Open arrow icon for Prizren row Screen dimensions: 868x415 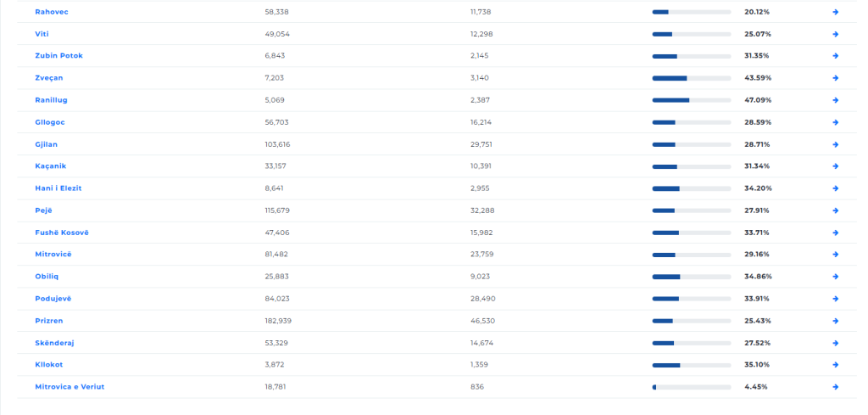click(835, 321)
